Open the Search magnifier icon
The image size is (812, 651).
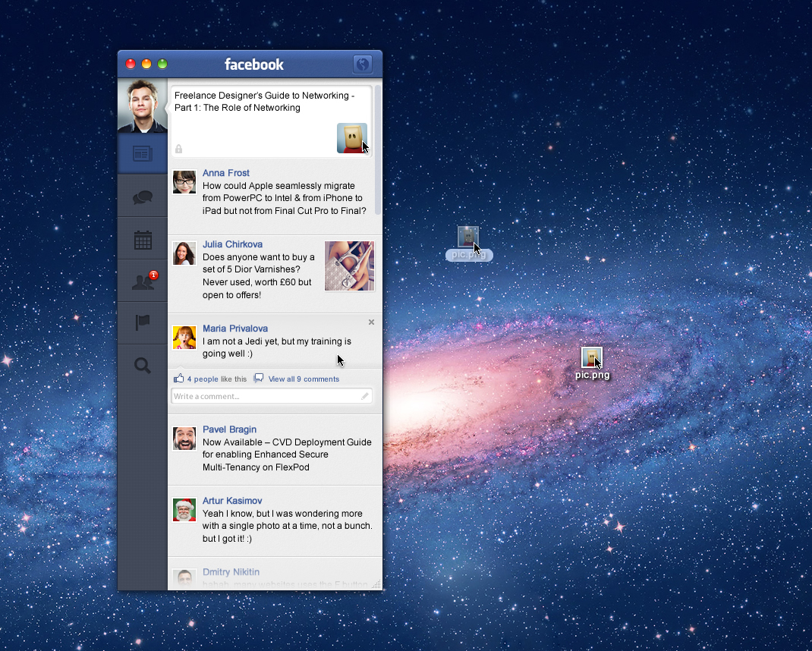[143, 366]
